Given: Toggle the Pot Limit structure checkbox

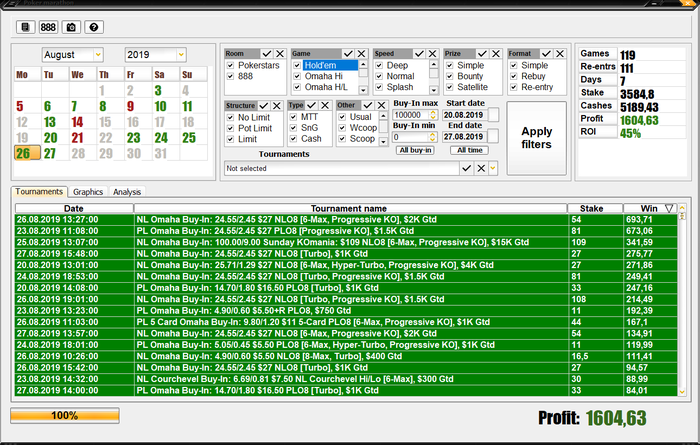Looking at the screenshot, I should 230,128.
